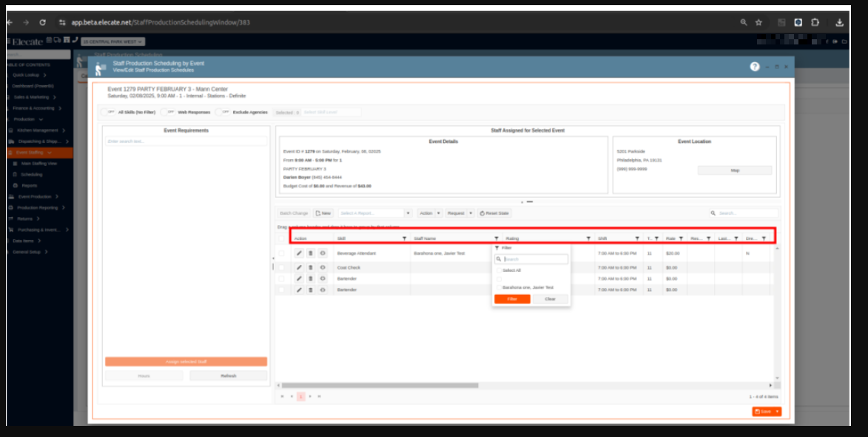
Task: Click the Shift column filter funnel icon
Action: pos(637,238)
